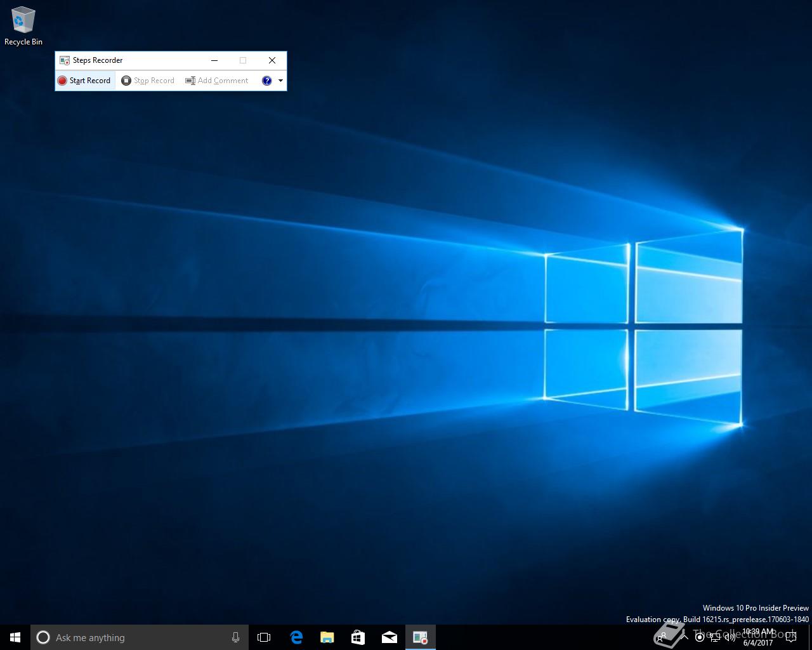812x650 pixels.
Task: Open the Microsoft Store taskbar icon
Action: pos(358,637)
